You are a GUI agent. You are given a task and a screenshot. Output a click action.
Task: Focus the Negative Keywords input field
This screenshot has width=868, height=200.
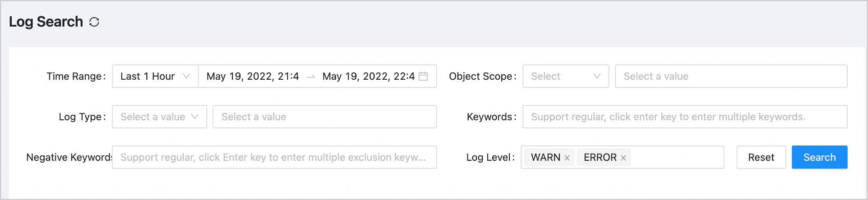[274, 157]
